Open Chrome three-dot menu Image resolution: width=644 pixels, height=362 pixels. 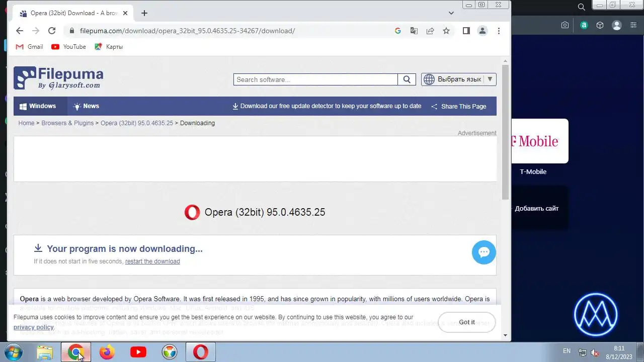pyautogui.click(x=499, y=31)
